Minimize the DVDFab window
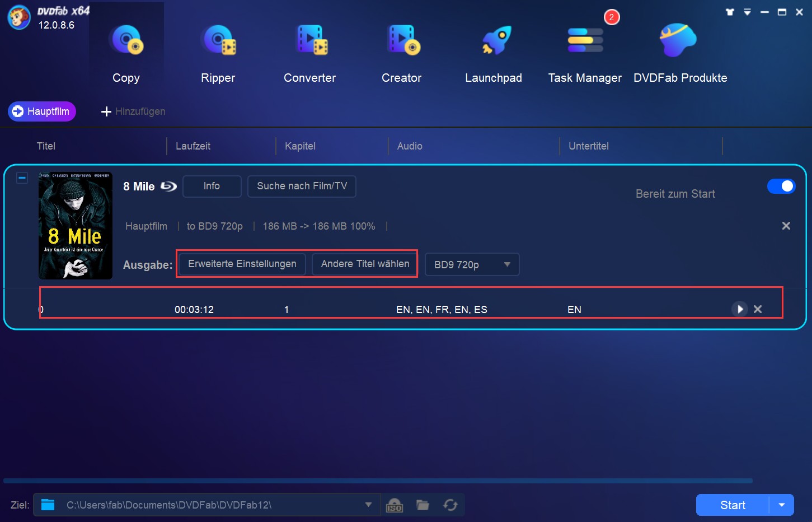Viewport: 812px width, 522px height. tap(764, 12)
